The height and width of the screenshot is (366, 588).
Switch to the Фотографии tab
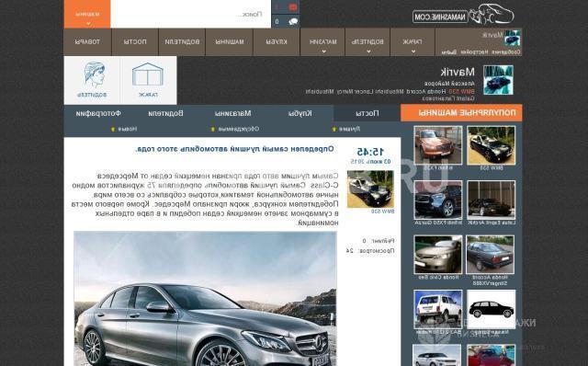pos(98,113)
